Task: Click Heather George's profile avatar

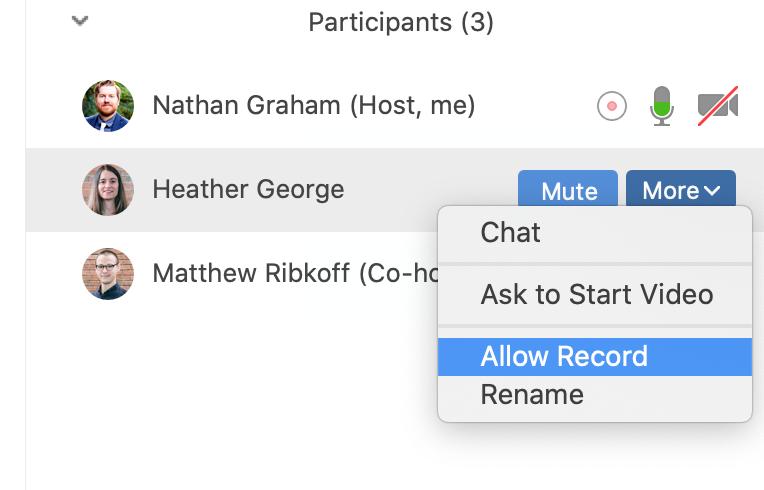Action: click(108, 190)
